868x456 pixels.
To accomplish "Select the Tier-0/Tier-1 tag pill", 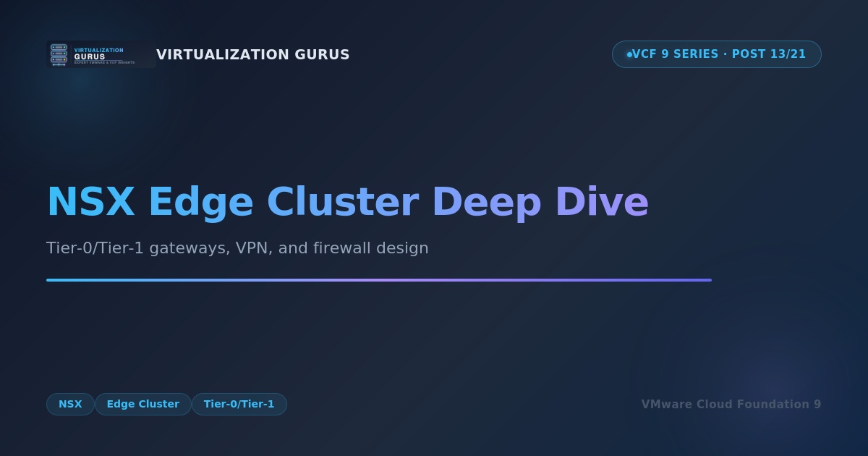I will point(239,404).
